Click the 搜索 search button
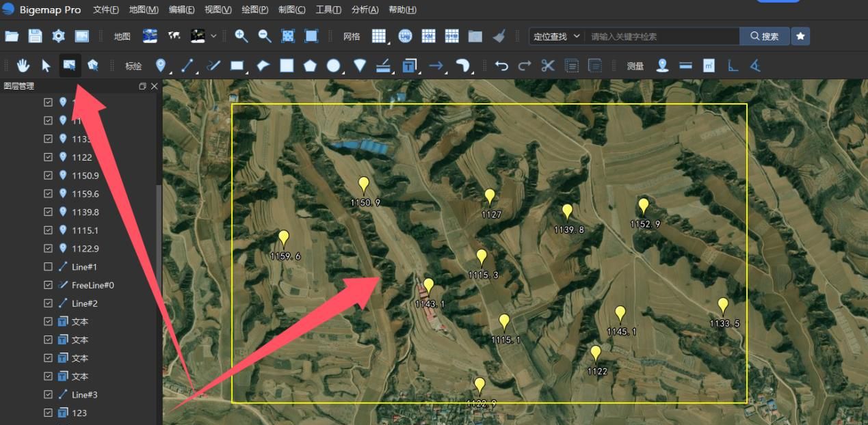 coord(764,36)
